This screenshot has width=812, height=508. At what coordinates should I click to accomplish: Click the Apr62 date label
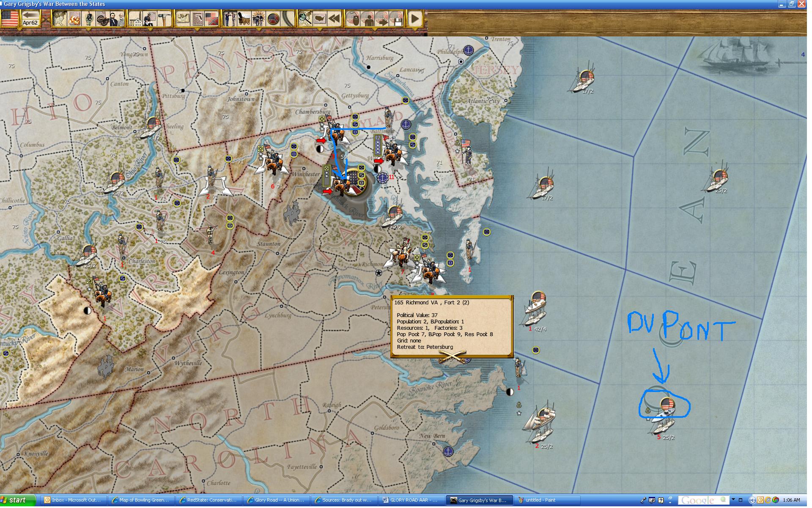30,23
